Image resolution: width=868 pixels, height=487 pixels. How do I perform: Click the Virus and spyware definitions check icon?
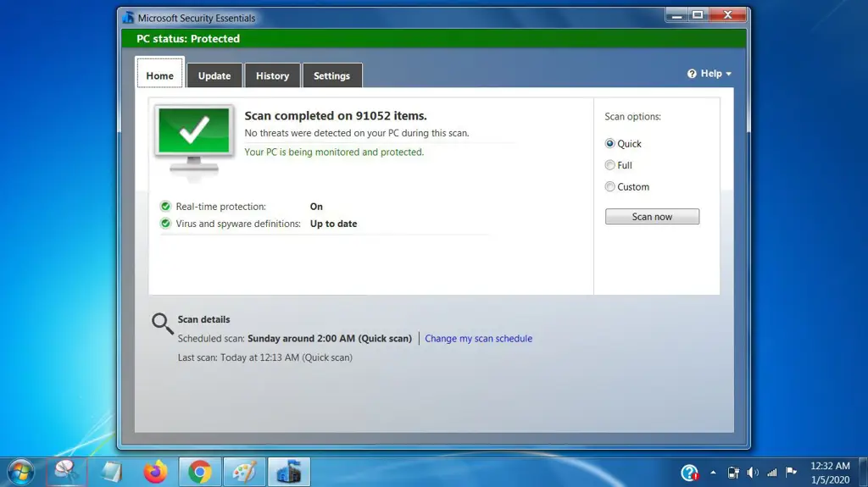point(165,224)
